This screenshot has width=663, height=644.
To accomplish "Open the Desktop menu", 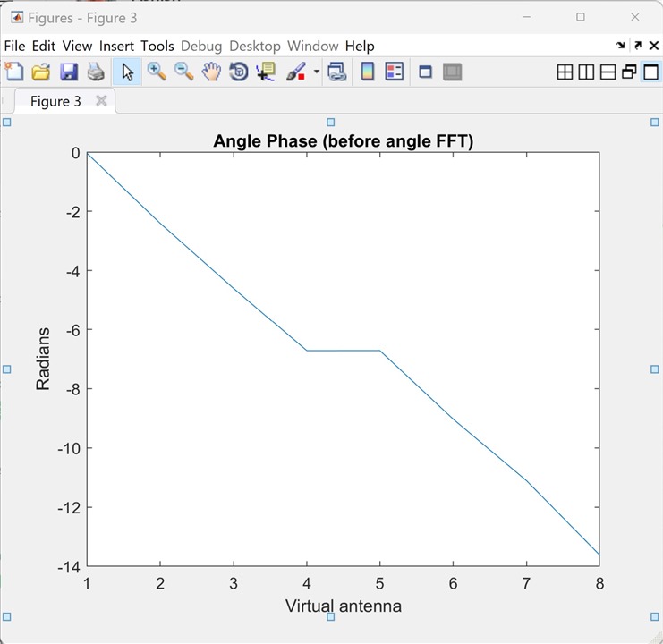I will (255, 46).
